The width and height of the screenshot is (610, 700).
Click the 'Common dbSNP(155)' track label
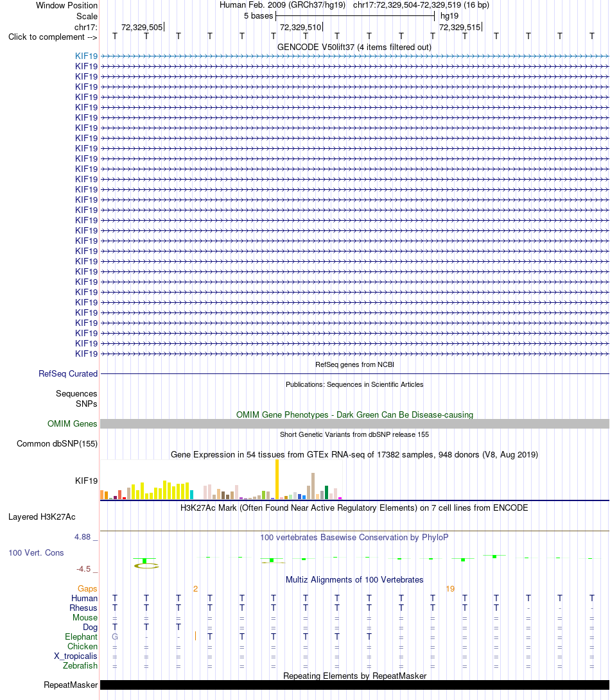[x=57, y=444]
